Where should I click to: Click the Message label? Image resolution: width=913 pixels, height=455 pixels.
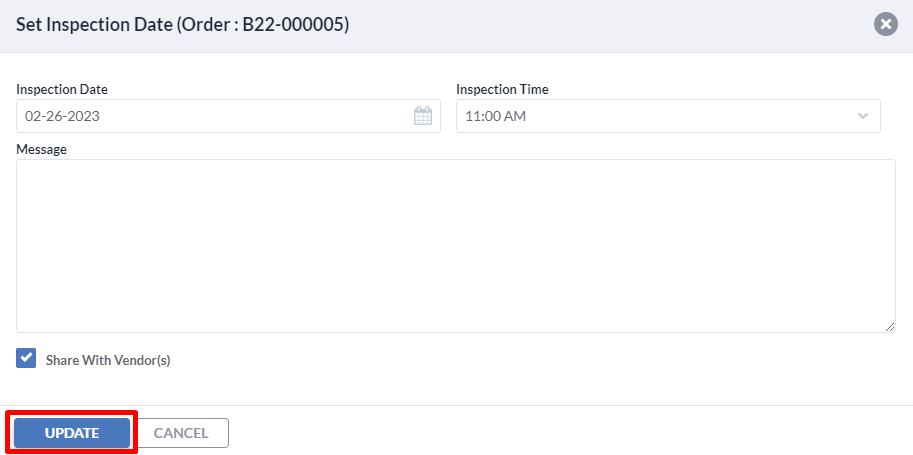[x=41, y=150]
